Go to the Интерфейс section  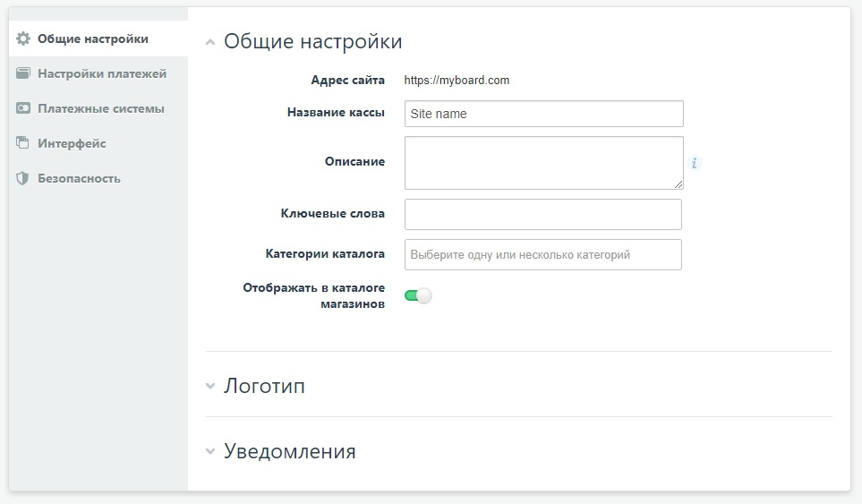click(72, 143)
